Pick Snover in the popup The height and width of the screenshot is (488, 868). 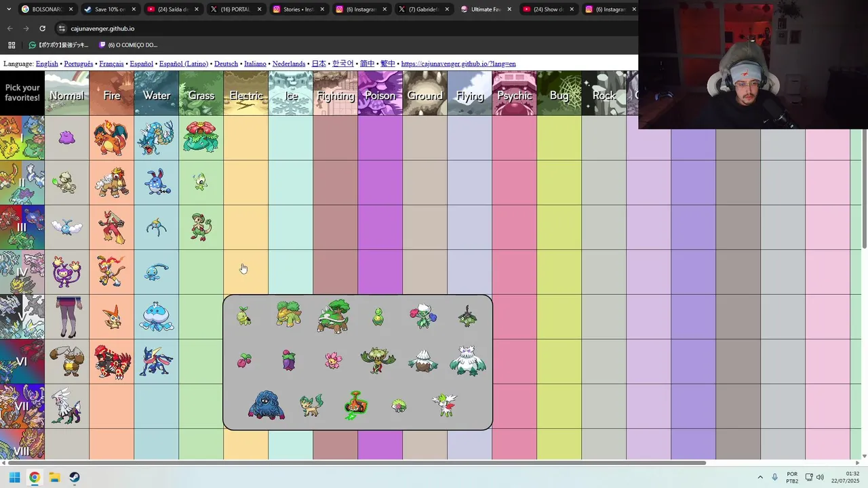pyautogui.click(x=423, y=361)
